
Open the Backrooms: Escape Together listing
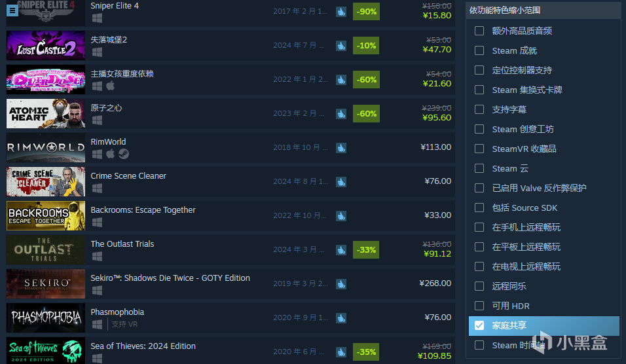pos(143,210)
